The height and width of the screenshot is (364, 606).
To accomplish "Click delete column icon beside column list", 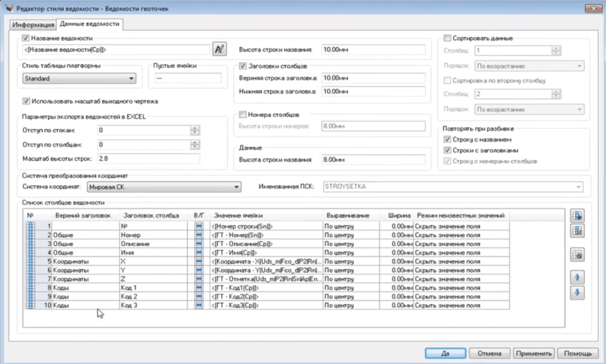I will (x=577, y=231).
